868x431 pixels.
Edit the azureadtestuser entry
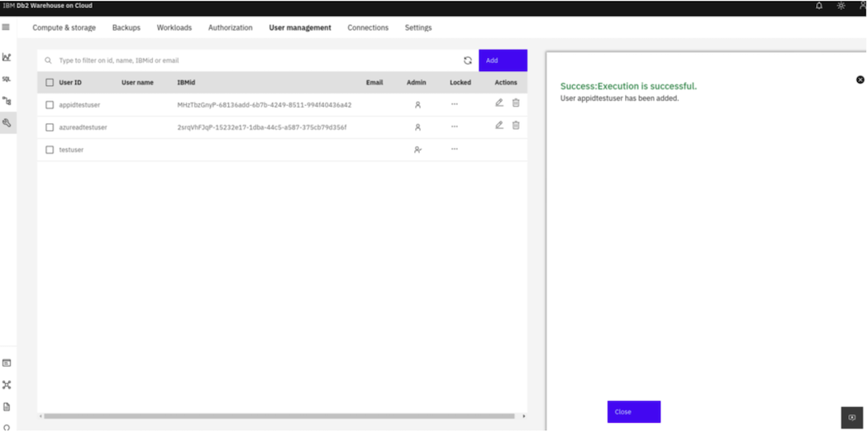tap(499, 125)
